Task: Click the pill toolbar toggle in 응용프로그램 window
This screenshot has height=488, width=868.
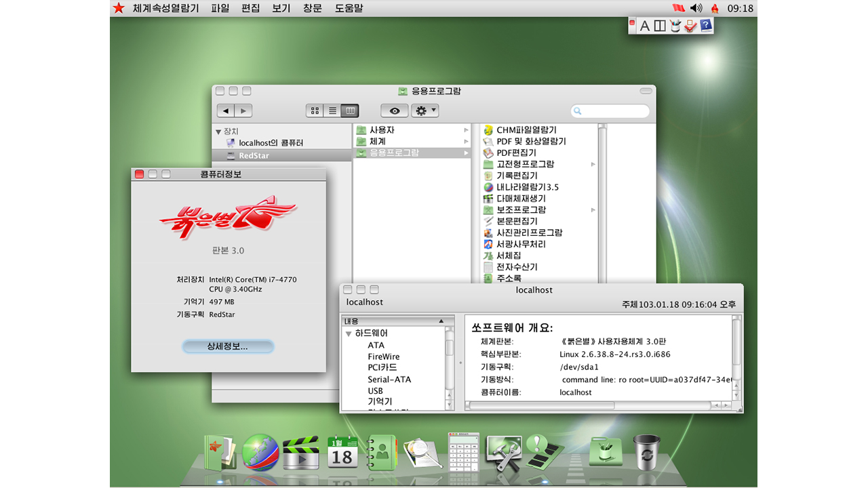Action: (x=646, y=91)
